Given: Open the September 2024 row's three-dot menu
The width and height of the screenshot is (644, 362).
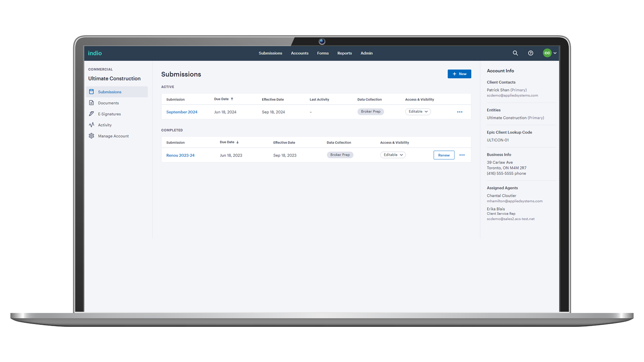Looking at the screenshot, I should click(460, 112).
